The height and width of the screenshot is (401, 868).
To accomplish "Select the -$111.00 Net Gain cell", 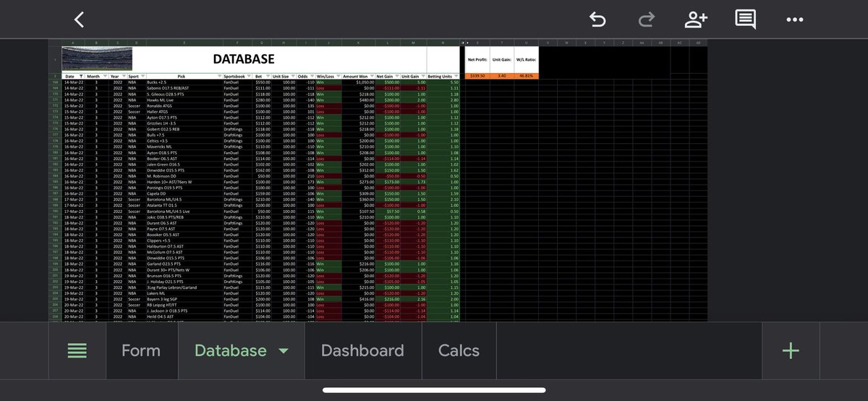I will pyautogui.click(x=388, y=88).
